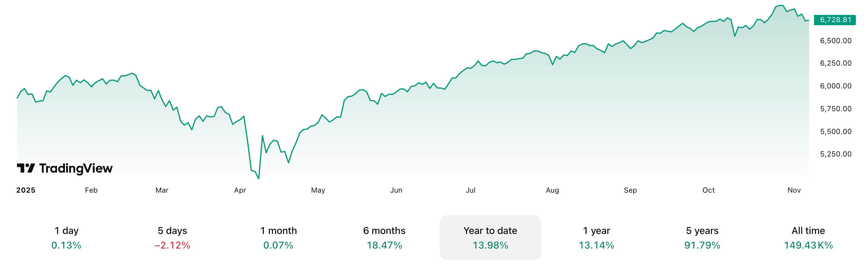Choose the 1 month time range
The height and width of the screenshot is (268, 868).
[278, 238]
